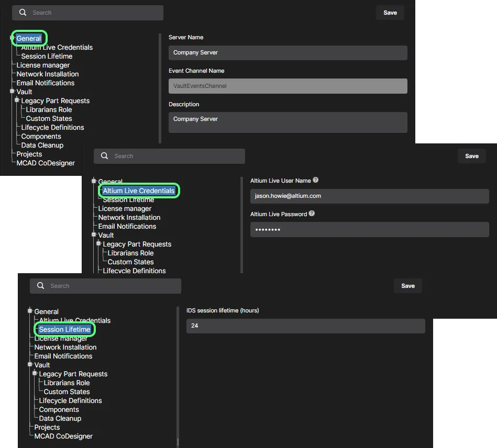Save the Altium Live credentials
This screenshot has width=497, height=448.
point(472,156)
